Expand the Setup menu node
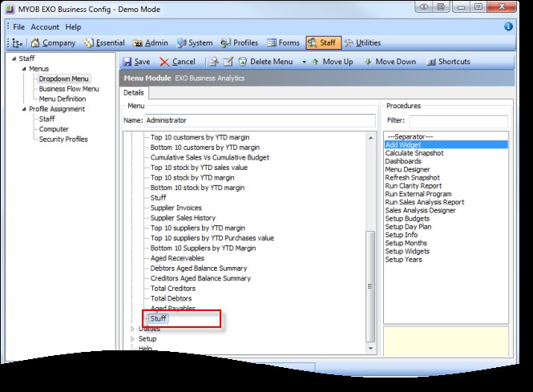Viewport: 533px width, 392px height. [x=132, y=339]
